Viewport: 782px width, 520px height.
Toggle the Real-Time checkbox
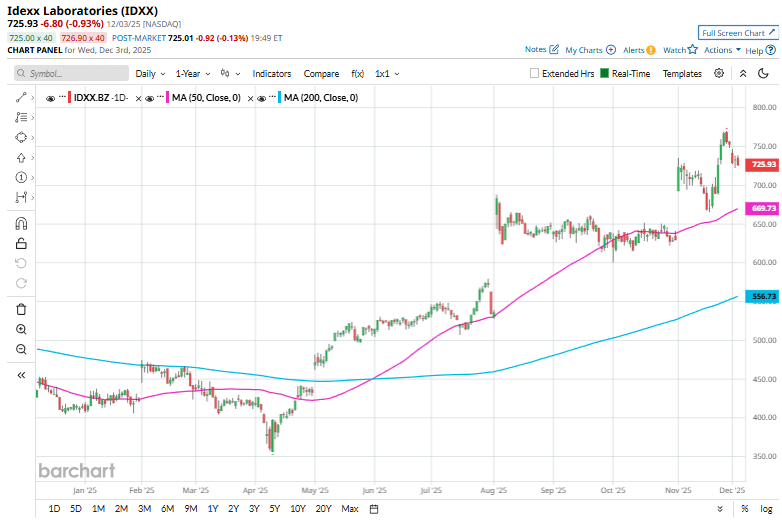coord(605,74)
